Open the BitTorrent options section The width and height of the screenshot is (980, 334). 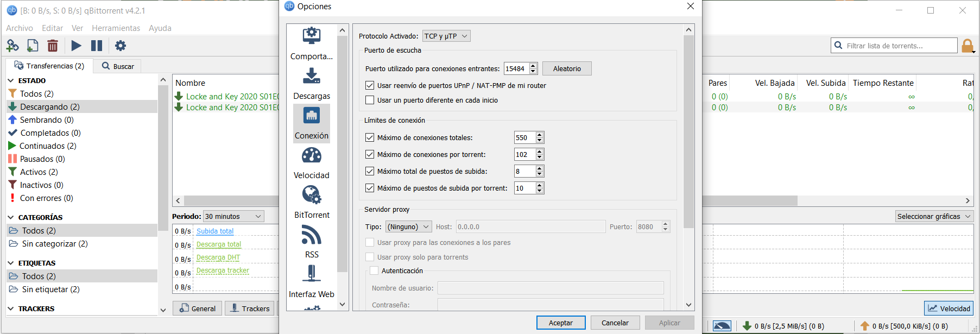pyautogui.click(x=311, y=203)
